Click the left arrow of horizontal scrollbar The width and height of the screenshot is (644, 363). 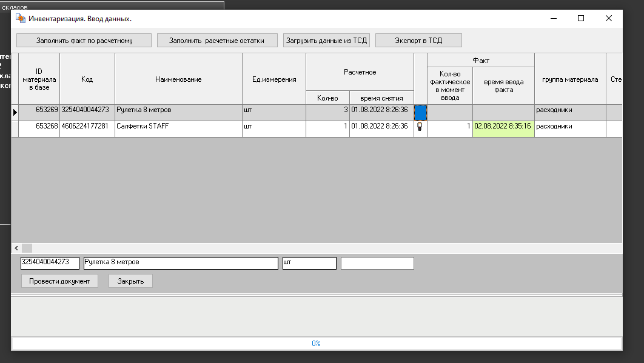pyautogui.click(x=16, y=248)
